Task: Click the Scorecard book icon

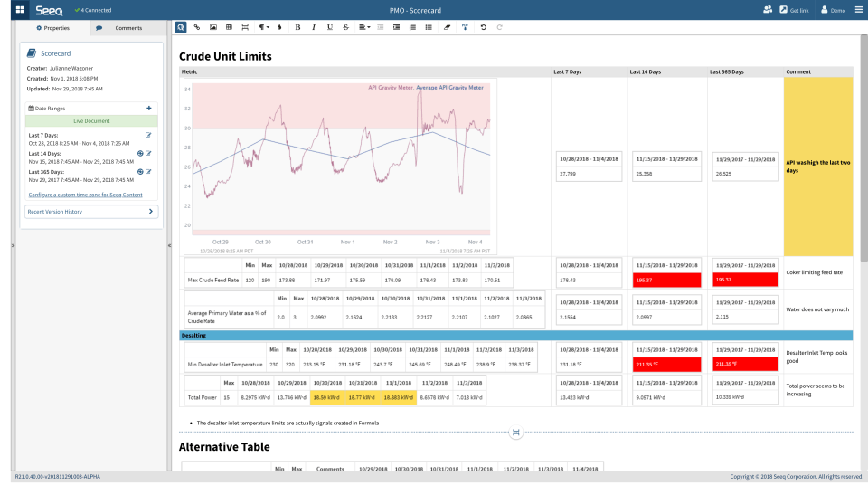Action: 32,53
